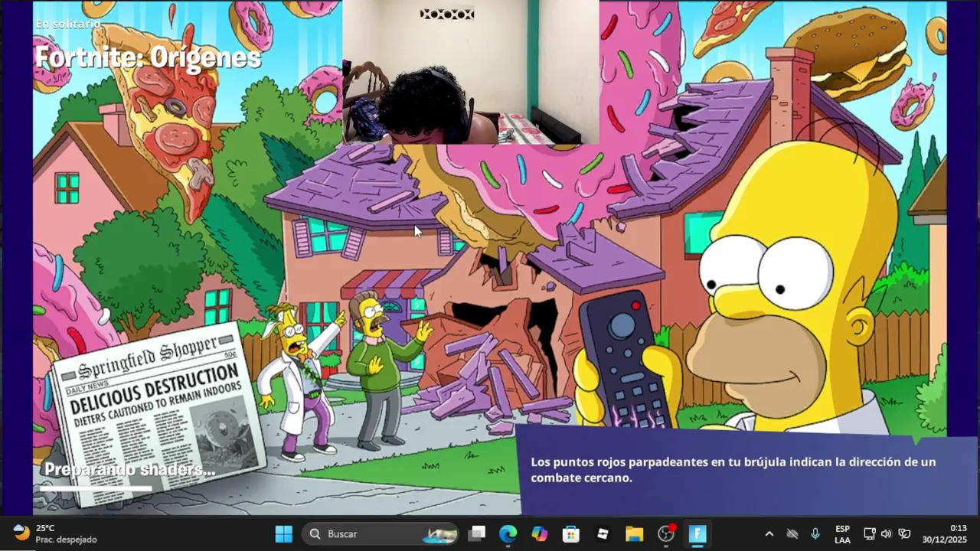980x551 pixels.
Task: Click the webcam overlay feed
Action: (x=471, y=72)
